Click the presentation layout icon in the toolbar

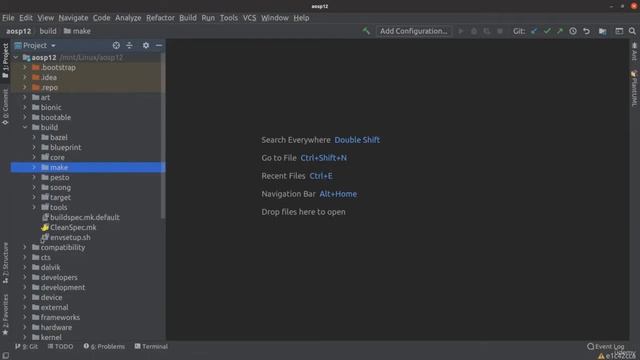[x=619, y=31]
